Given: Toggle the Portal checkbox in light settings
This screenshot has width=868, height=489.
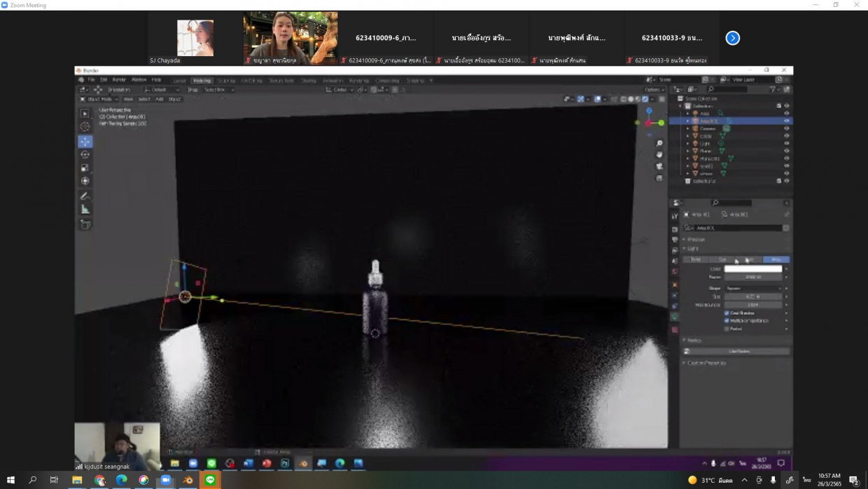Looking at the screenshot, I should click(x=727, y=329).
